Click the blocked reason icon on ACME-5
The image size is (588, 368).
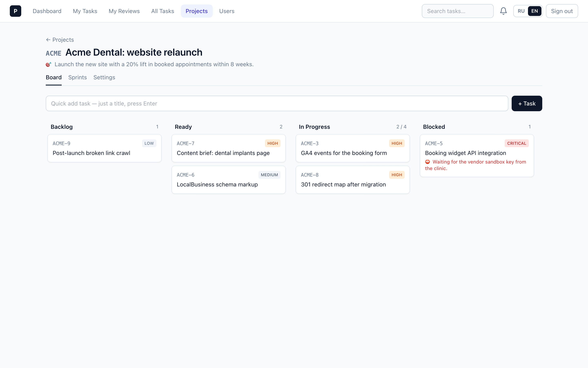coord(427,162)
